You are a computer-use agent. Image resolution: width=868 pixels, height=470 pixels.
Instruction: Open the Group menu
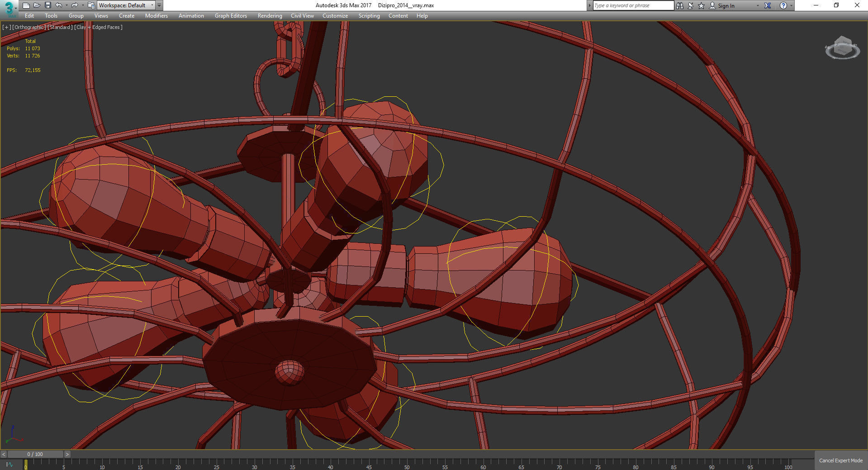[x=76, y=16]
